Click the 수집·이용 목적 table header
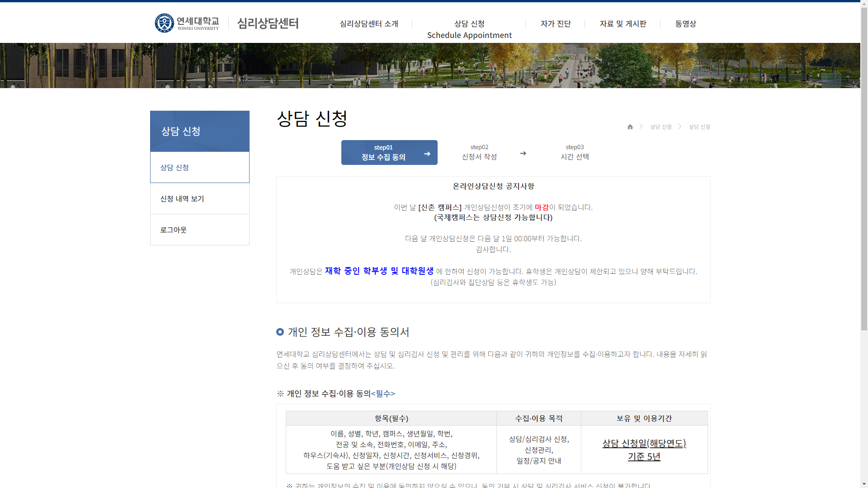Viewport: 868px width, 488px height. click(x=539, y=418)
